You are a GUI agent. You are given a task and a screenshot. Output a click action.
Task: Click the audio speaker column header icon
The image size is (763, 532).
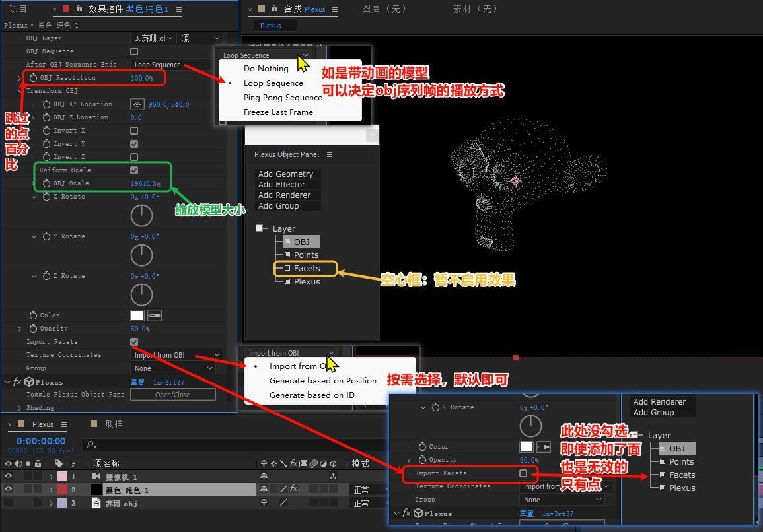18,463
